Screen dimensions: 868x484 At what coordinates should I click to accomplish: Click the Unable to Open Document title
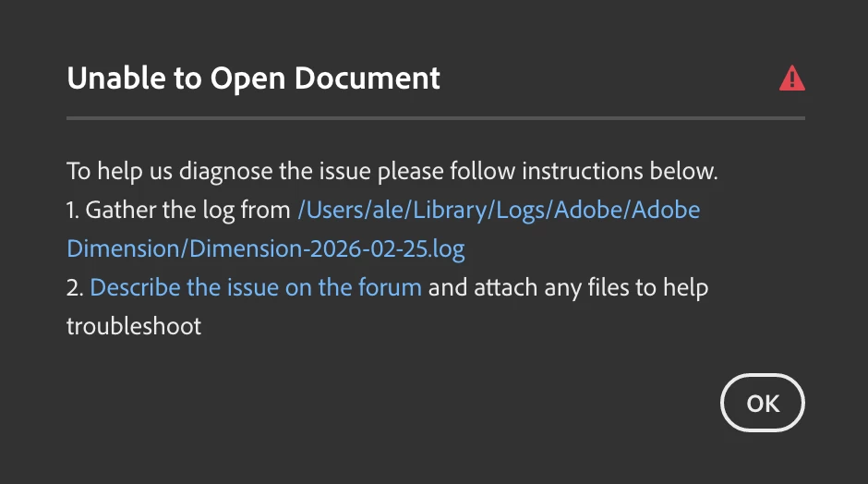point(253,79)
